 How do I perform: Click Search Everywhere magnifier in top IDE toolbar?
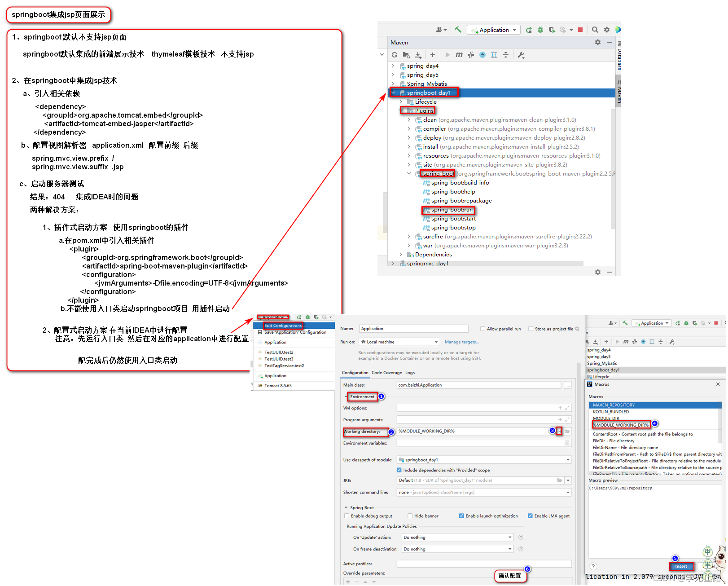595,30
